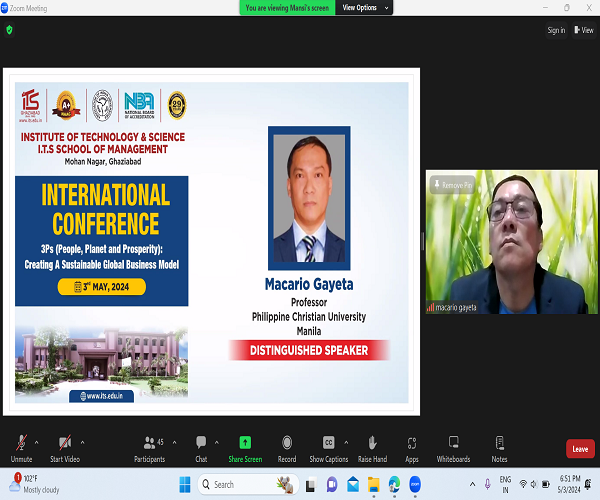600x500 pixels.
Task: Click DISTINGUISHED SPEAKER banner
Action: pos(309,350)
